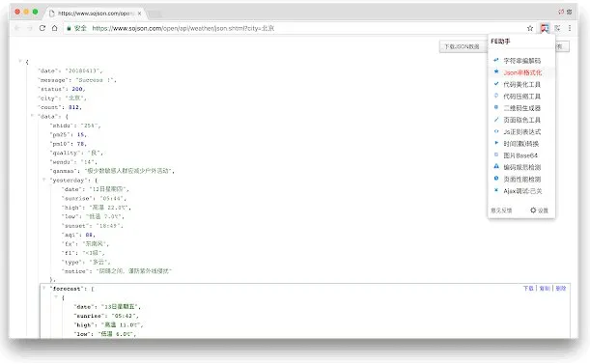Image resolution: width=590 pixels, height=364 pixels.
Task: Click yesterday's "sunset": "18:49" line
Action: pos(92,226)
